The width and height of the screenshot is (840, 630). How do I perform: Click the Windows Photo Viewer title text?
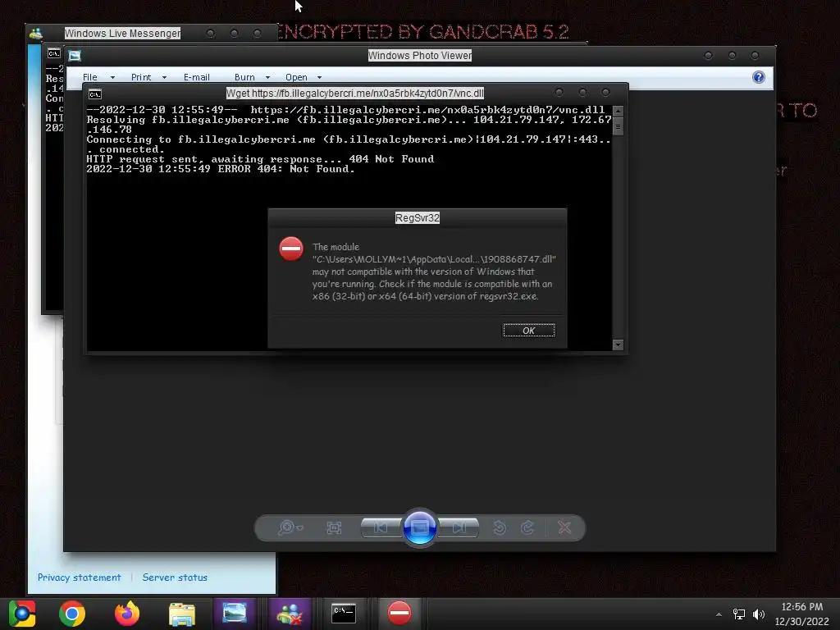tap(419, 55)
